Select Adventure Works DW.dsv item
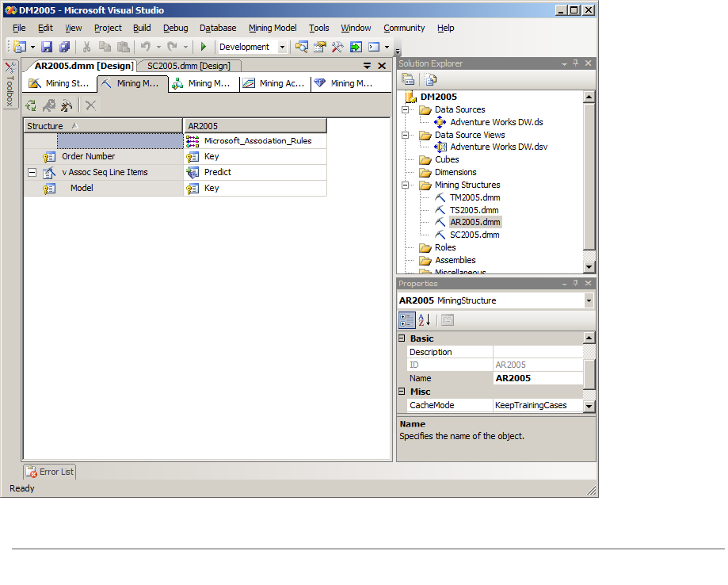Viewport: 728px width, 585px height. click(x=498, y=147)
